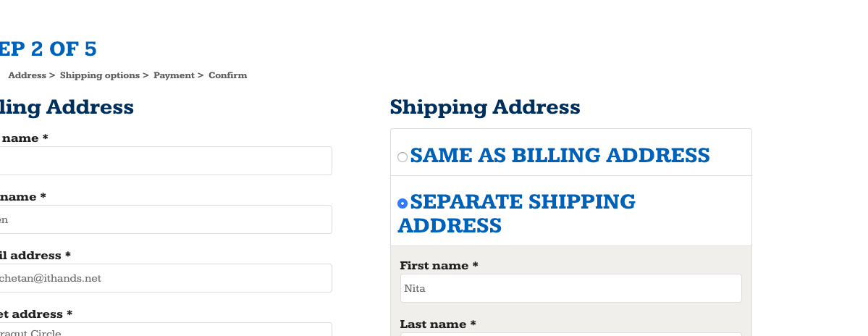The height and width of the screenshot is (336, 868).
Task: Click the billing street address field
Action: point(165,330)
